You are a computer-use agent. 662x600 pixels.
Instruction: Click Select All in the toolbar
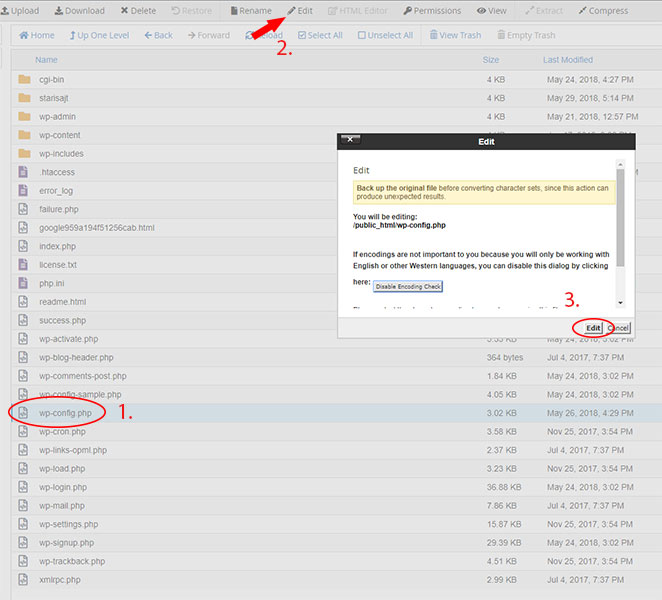[x=318, y=35]
